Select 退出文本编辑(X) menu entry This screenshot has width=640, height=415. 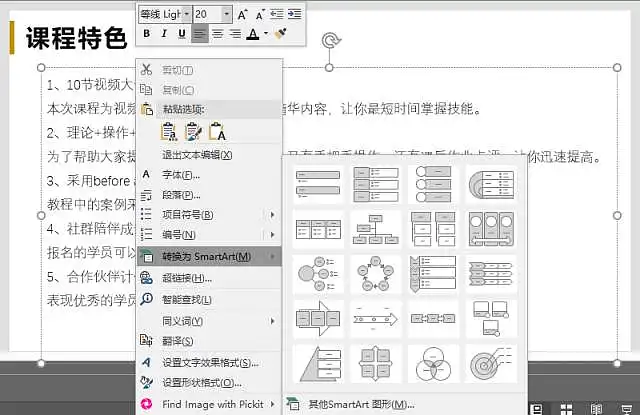pos(209,155)
